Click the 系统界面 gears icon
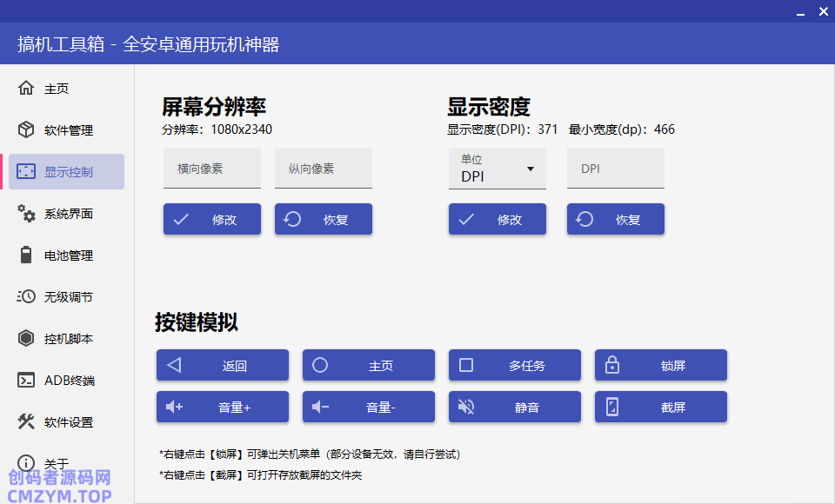Screen dimensions: 835x504 pos(26,214)
